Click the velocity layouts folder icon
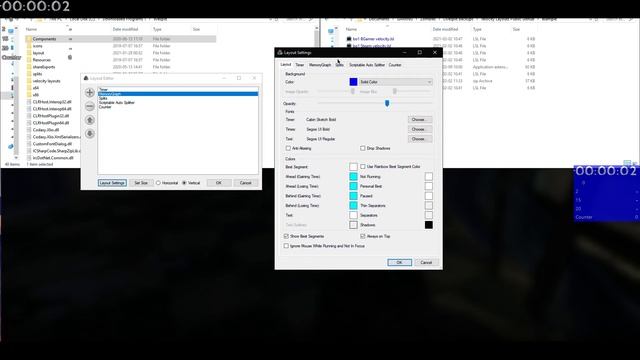The width and height of the screenshot is (640, 360). click(x=29, y=81)
